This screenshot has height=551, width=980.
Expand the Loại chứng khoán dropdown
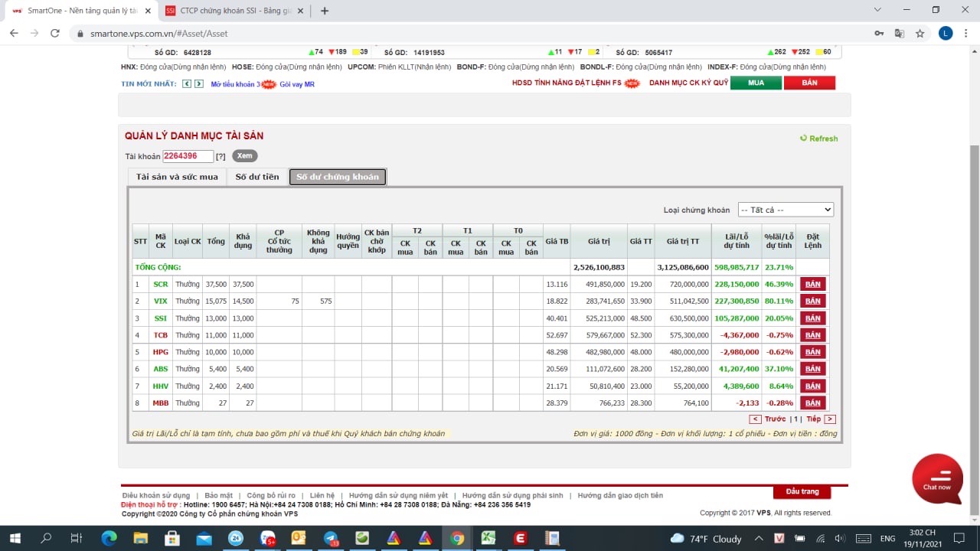[786, 210]
